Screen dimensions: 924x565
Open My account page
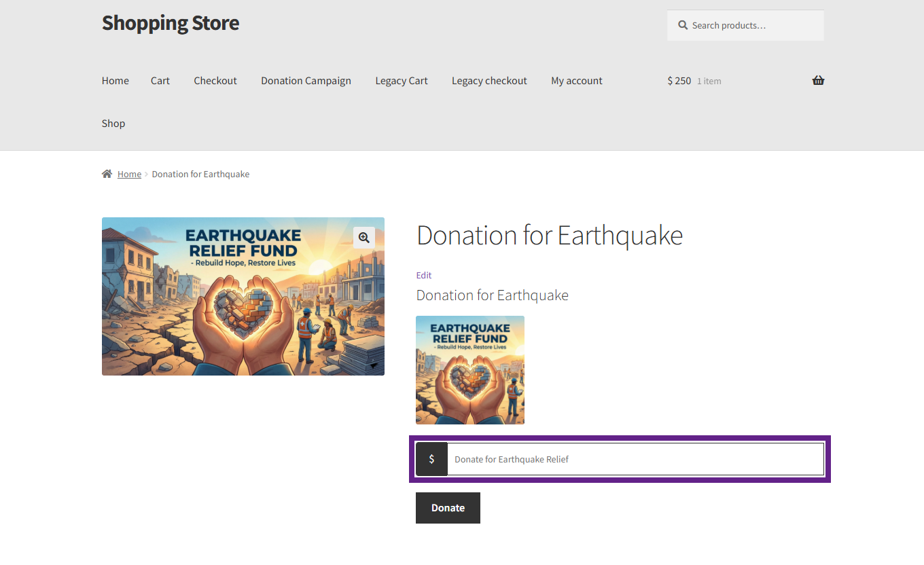pyautogui.click(x=577, y=81)
